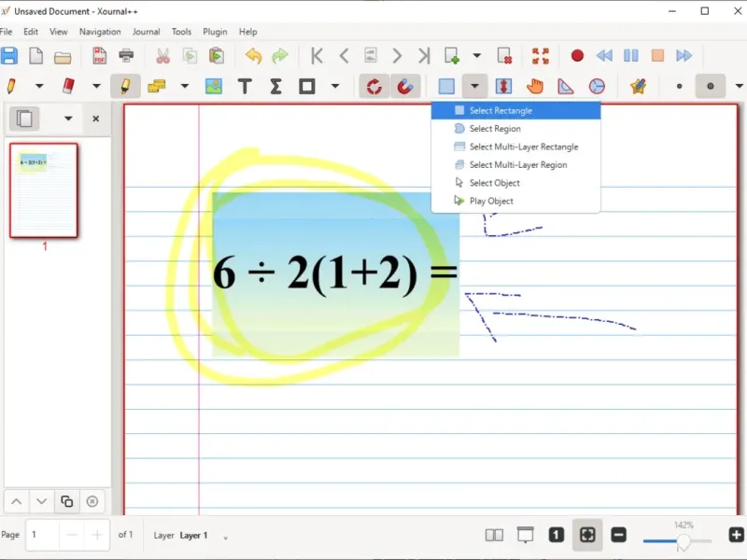The image size is (747, 560).
Task: Zoom out with the minus button
Action: coord(618,535)
